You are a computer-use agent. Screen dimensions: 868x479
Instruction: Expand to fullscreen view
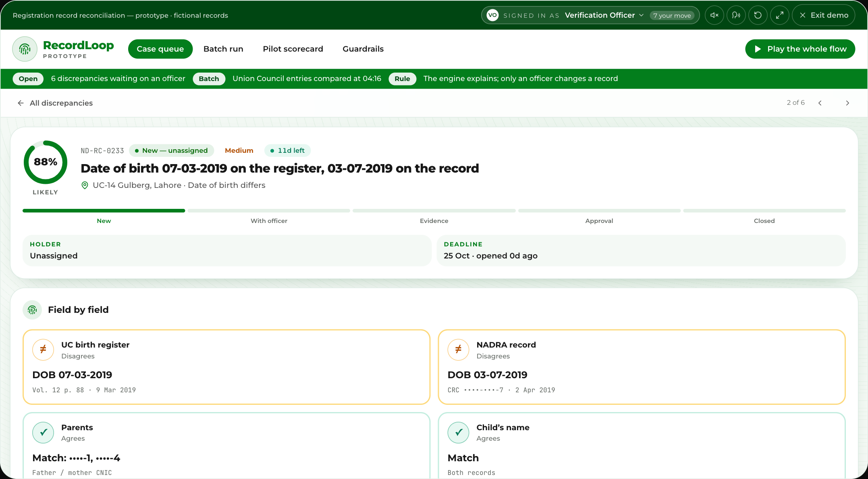(x=780, y=15)
